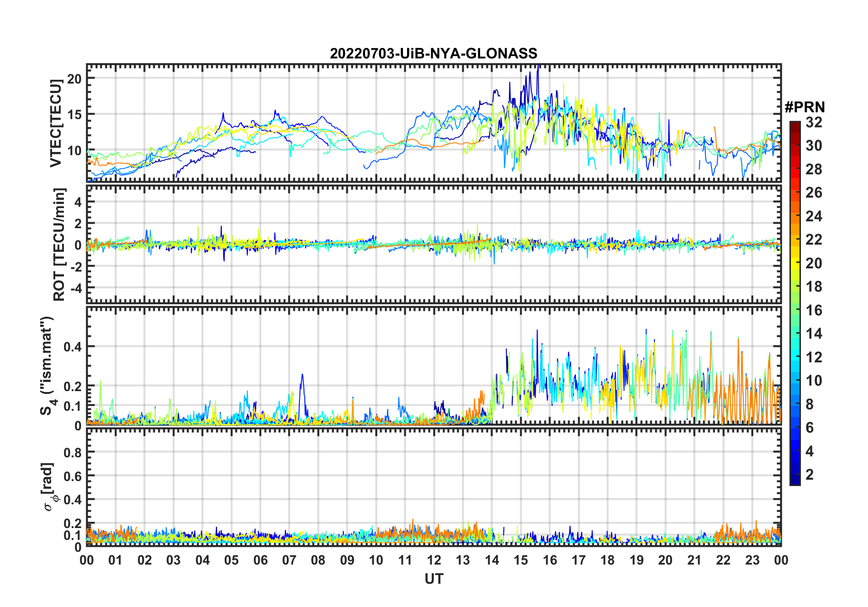Click the sigma-phi [rad] y-axis label
The width and height of the screenshot is (868, 607).
pyautogui.click(x=49, y=487)
